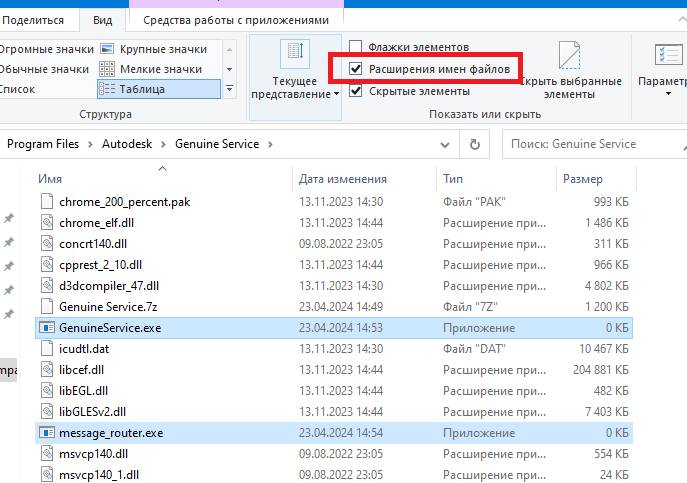Toggle the Hidden items (Скрытые элементы) checkbox
Image resolution: width=687 pixels, height=483 pixels.
(x=356, y=91)
